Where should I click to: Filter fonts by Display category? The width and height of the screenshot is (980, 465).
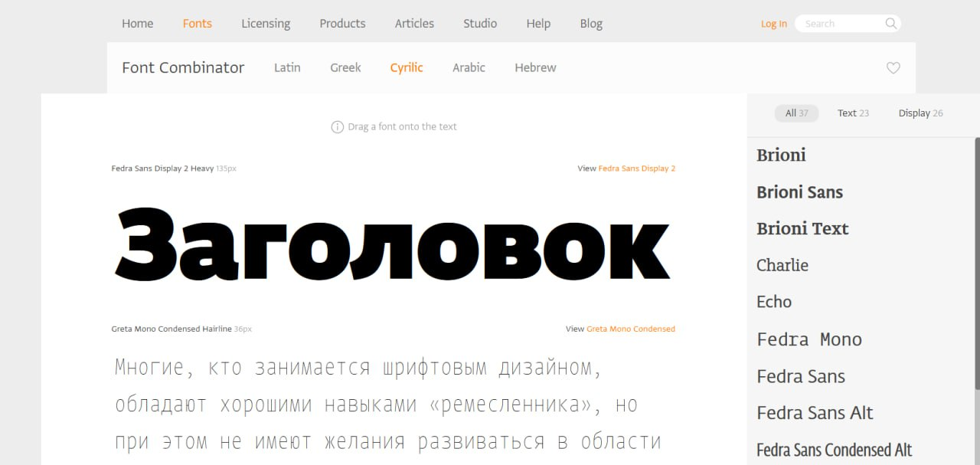pos(920,113)
